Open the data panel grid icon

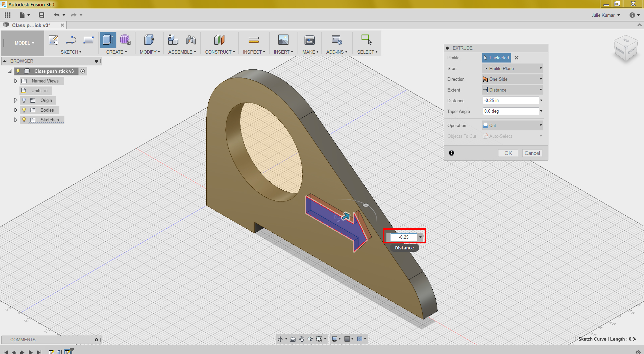tap(8, 15)
